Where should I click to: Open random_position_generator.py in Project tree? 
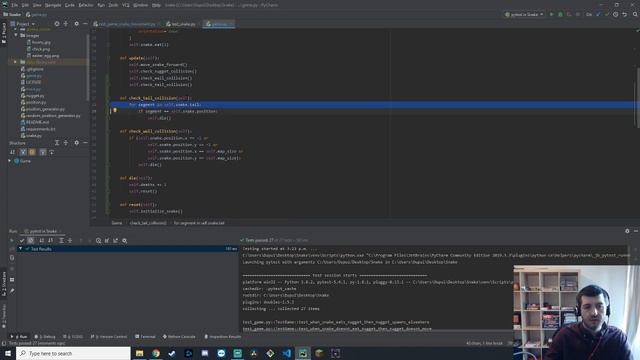[x=53, y=116]
